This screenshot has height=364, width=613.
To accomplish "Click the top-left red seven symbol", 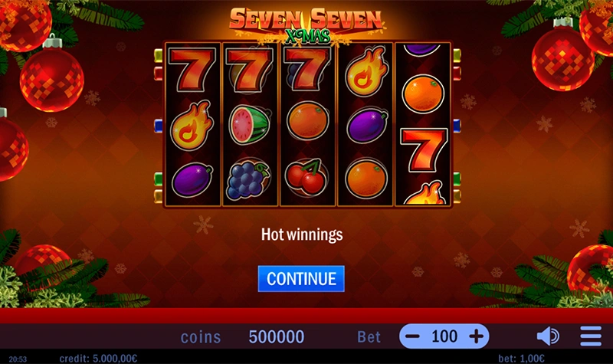I will pyautogui.click(x=192, y=70).
